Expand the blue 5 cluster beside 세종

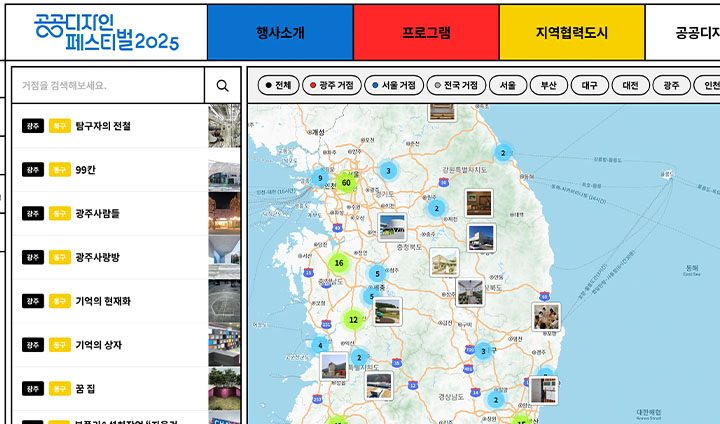point(370,296)
